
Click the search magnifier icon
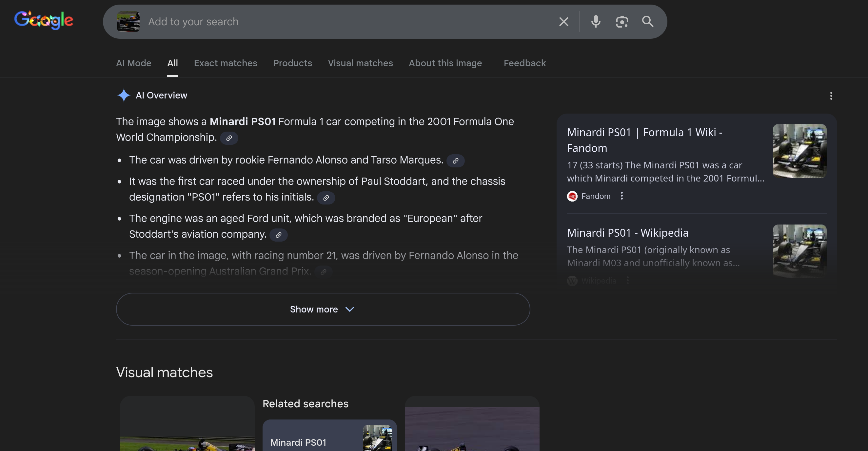[647, 22]
